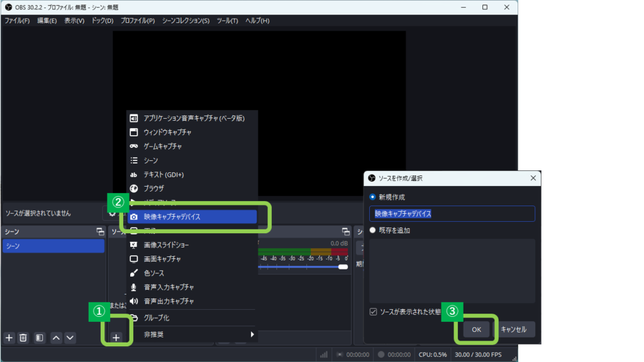Choose テキスト (GDI+) source
Viewport: 644px width, 362px height.
[192, 175]
